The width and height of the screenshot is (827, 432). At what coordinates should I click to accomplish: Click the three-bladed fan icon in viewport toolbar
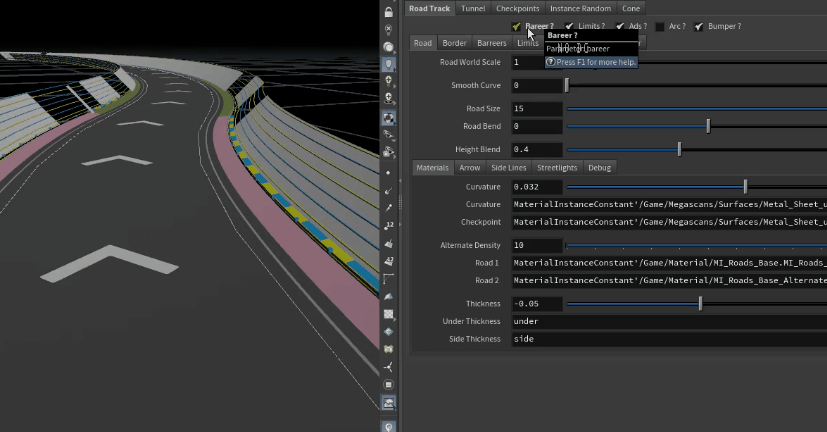(x=388, y=367)
